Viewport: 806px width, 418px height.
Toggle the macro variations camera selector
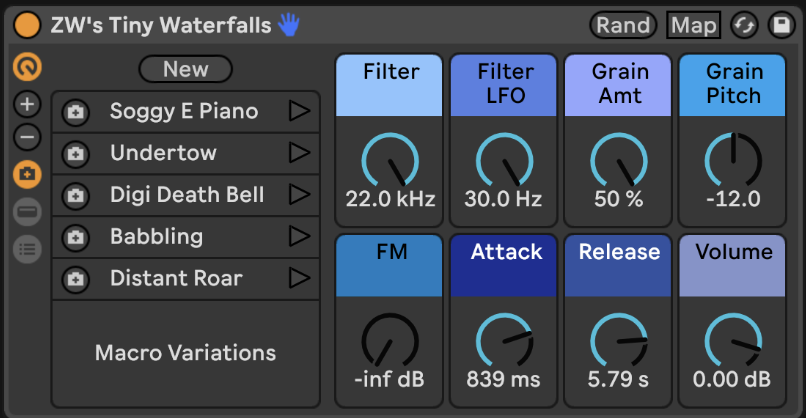pyautogui.click(x=27, y=174)
